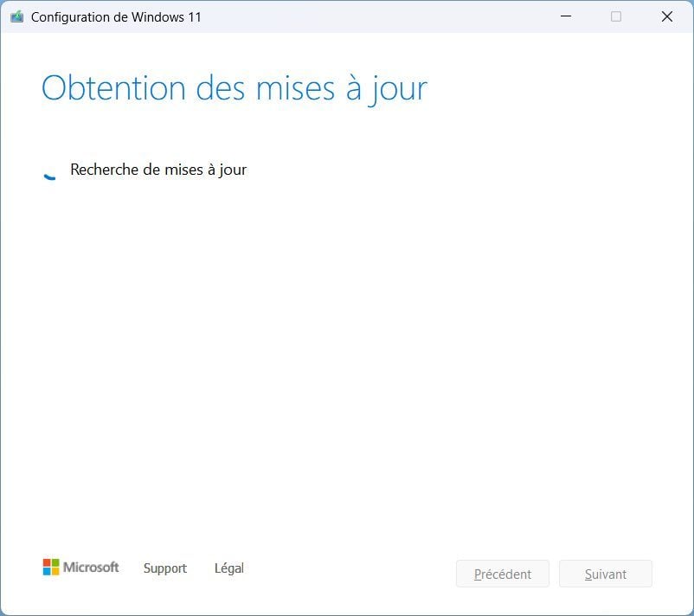The width and height of the screenshot is (694, 616).
Task: Click the "Configuration de Windows 11" title text
Action: coord(116,16)
